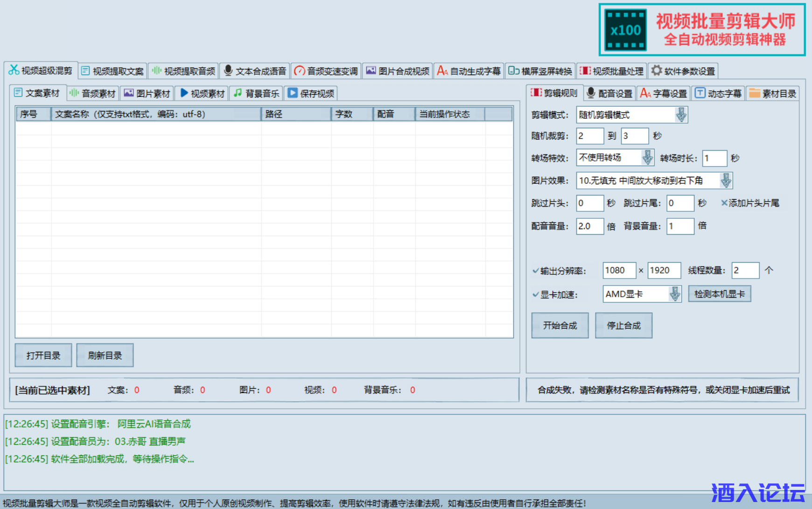812x509 pixels.
Task: Expand the 图片效果 dropdown arrow
Action: (726, 181)
